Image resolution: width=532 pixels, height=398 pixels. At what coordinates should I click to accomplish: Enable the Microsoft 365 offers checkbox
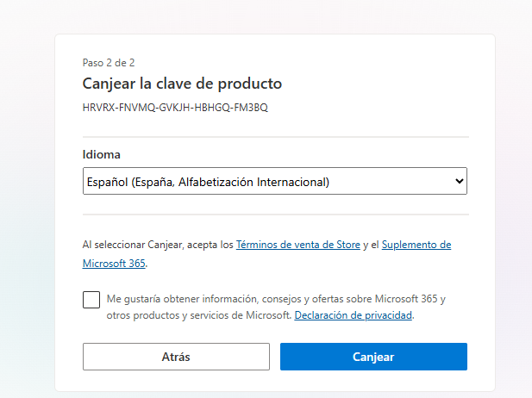click(x=91, y=300)
